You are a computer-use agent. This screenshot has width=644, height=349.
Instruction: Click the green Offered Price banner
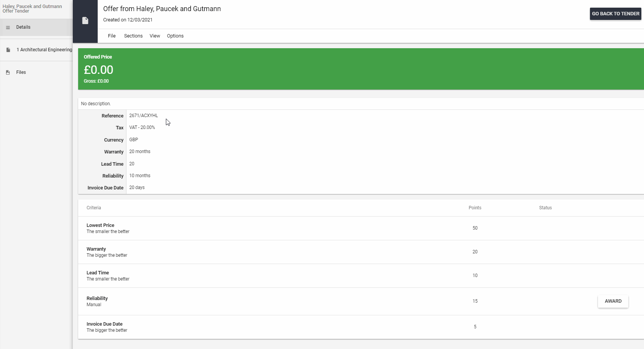(x=360, y=69)
